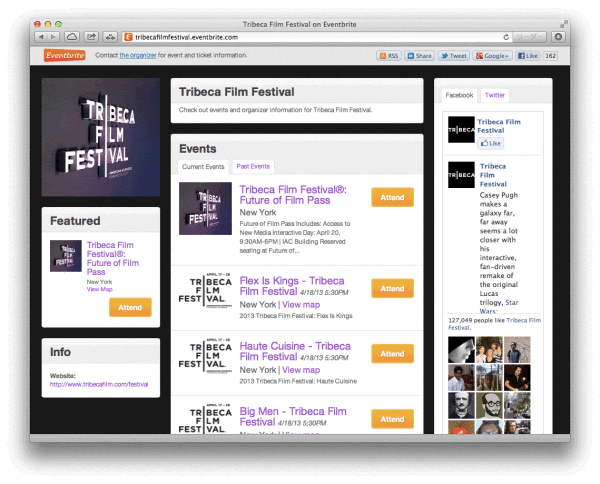Image resolution: width=600 pixels, height=484 pixels.
Task: Click the fullscreen arrows in title bar
Action: [563, 24]
